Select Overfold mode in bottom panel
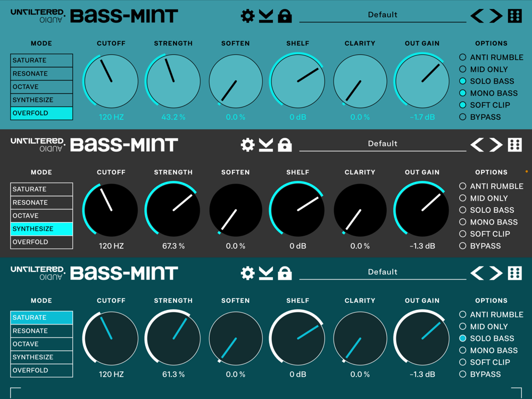Viewport: 532px width, 399px height. pyautogui.click(x=41, y=370)
